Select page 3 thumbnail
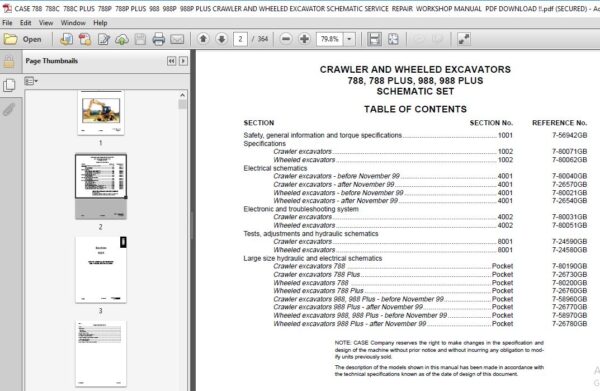600x391 pixels. pos(101,270)
